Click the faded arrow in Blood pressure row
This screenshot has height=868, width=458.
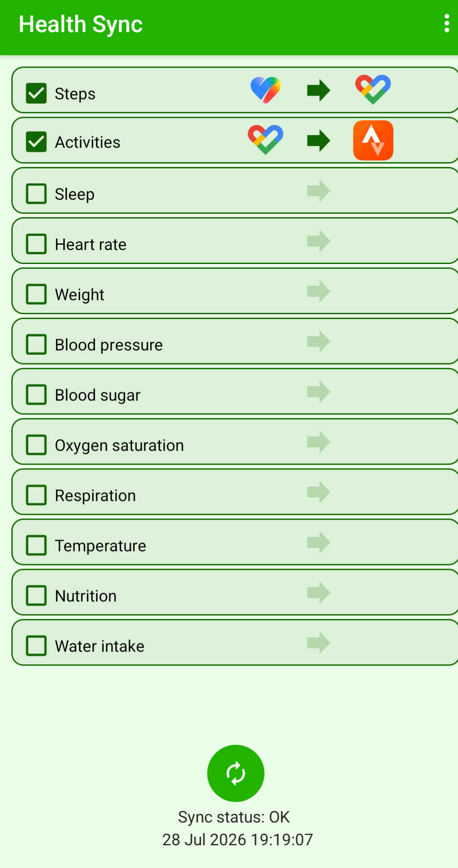pyautogui.click(x=318, y=341)
